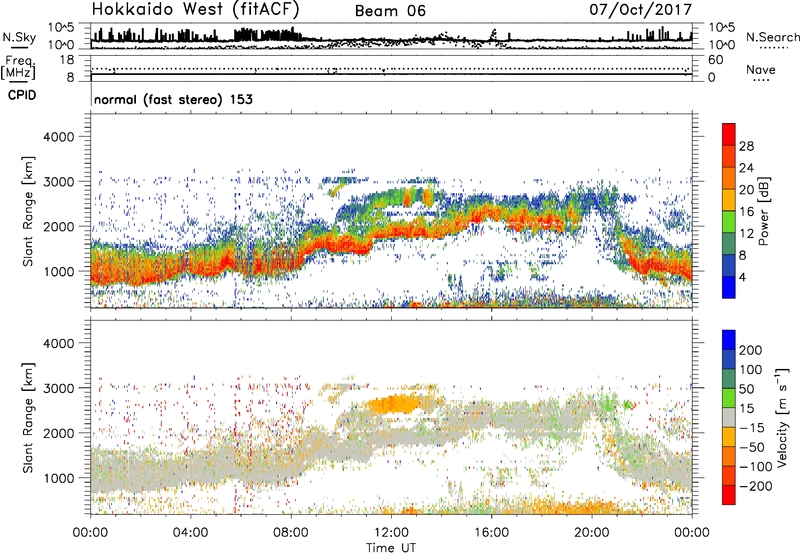Image resolution: width=800 pixels, height=554 pixels.
Task: Click the '16:00' time axis label
Action: (x=492, y=533)
